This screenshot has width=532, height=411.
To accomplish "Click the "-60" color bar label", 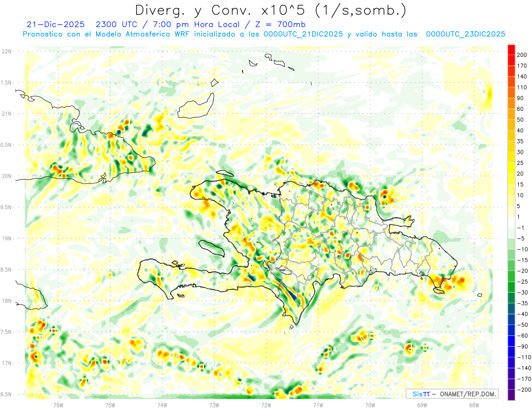I will [x=522, y=336].
